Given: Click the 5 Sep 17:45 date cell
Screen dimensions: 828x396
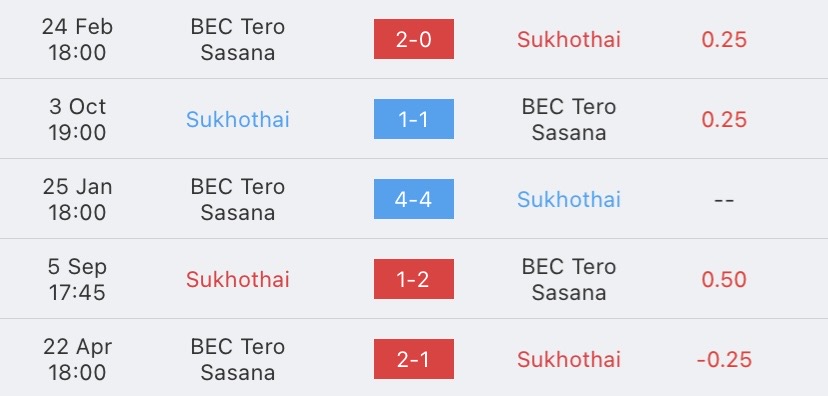Looking at the screenshot, I should [x=77, y=279].
